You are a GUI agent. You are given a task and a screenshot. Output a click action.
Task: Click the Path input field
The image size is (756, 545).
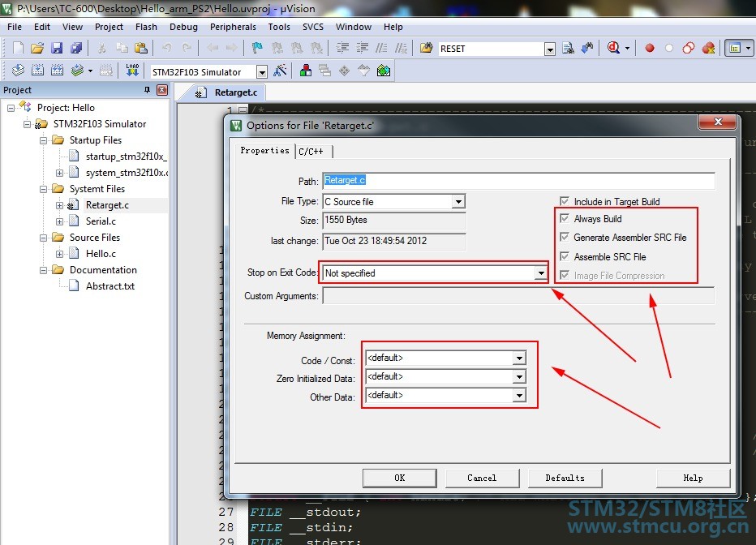pos(519,180)
